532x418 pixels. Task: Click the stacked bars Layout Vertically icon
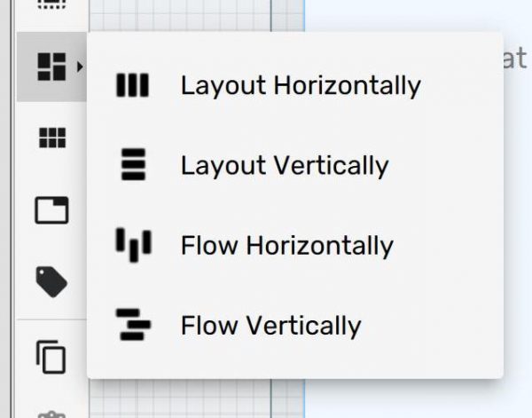pos(133,166)
